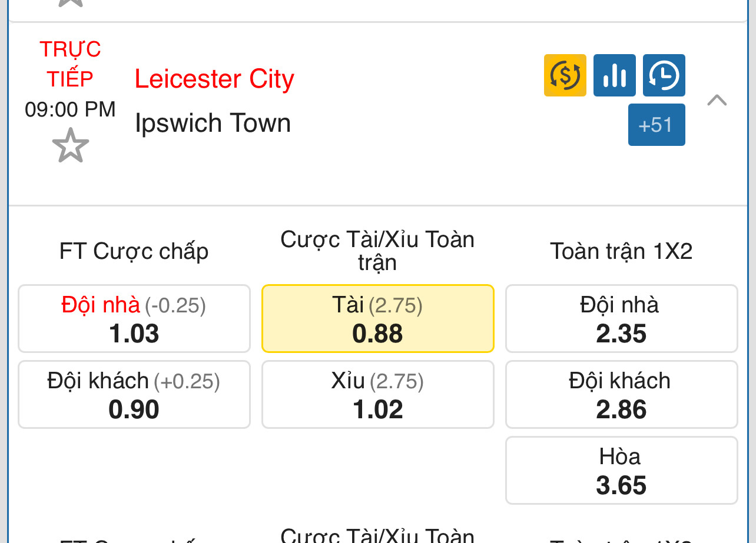Open the Leicester City team name
Screen dimensions: 756x543
214,79
